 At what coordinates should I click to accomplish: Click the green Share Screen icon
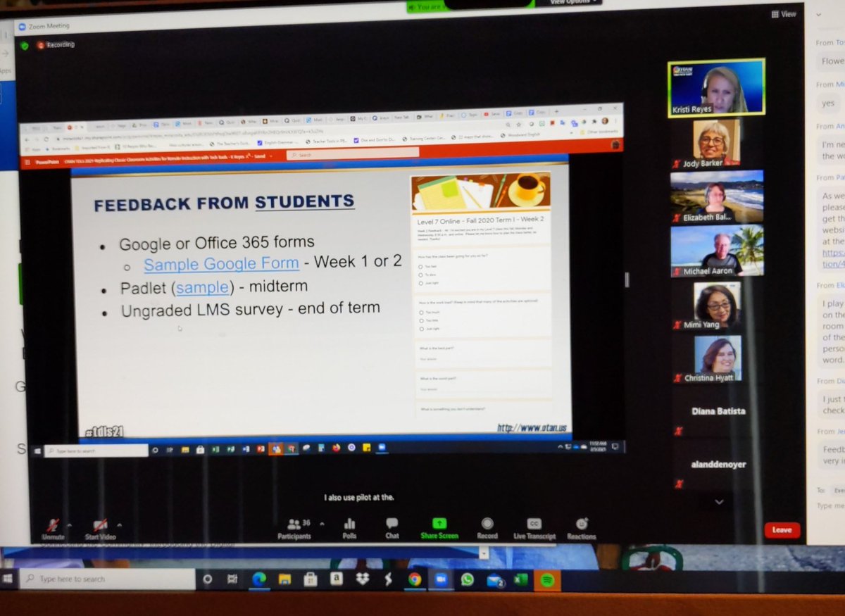[439, 523]
